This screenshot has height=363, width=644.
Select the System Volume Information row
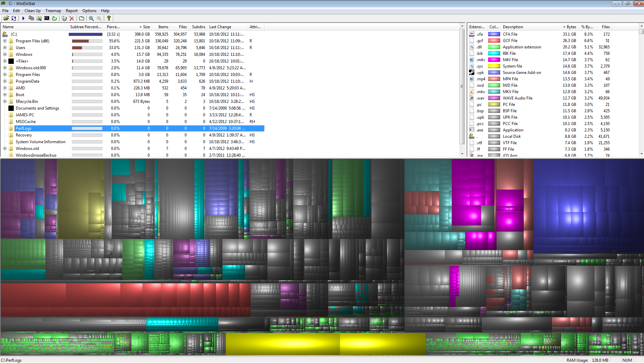133,142
